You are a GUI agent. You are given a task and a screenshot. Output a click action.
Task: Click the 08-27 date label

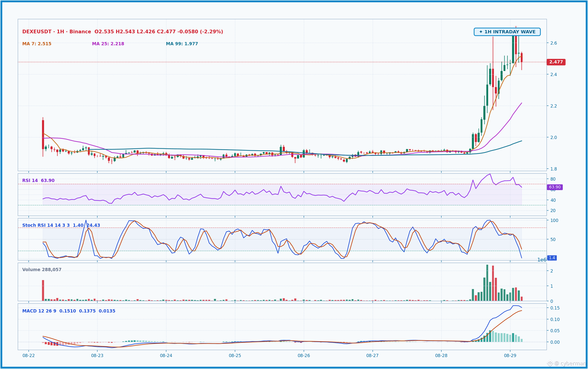[372, 356]
